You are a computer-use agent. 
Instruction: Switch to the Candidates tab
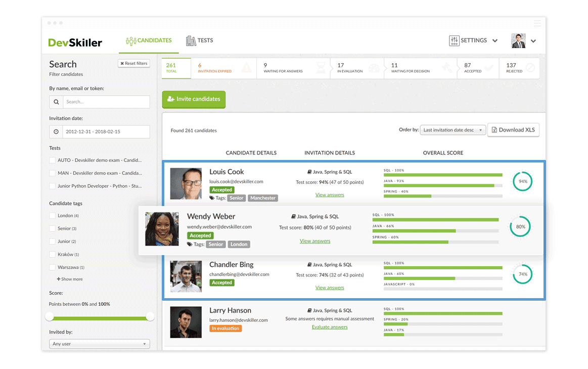tap(149, 40)
